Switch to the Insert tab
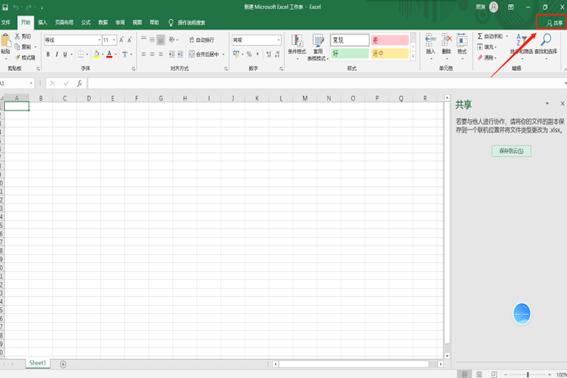The image size is (567, 378). pyautogui.click(x=43, y=22)
